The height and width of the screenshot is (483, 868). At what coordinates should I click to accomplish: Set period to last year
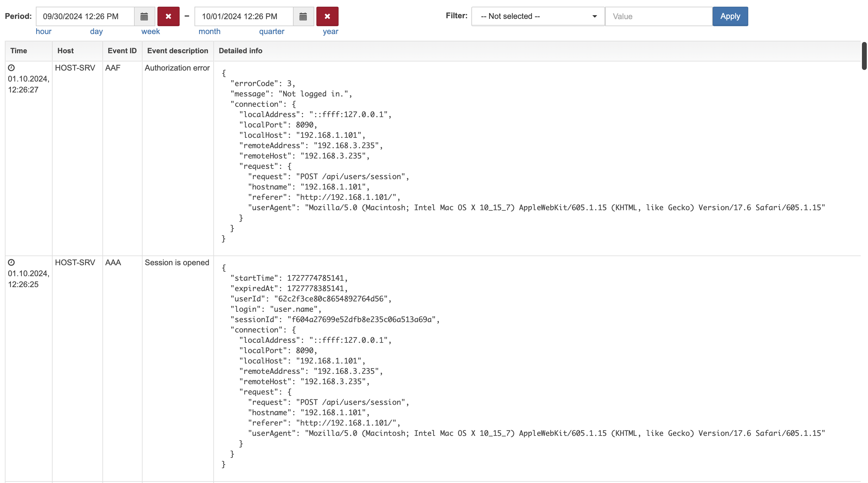click(331, 31)
